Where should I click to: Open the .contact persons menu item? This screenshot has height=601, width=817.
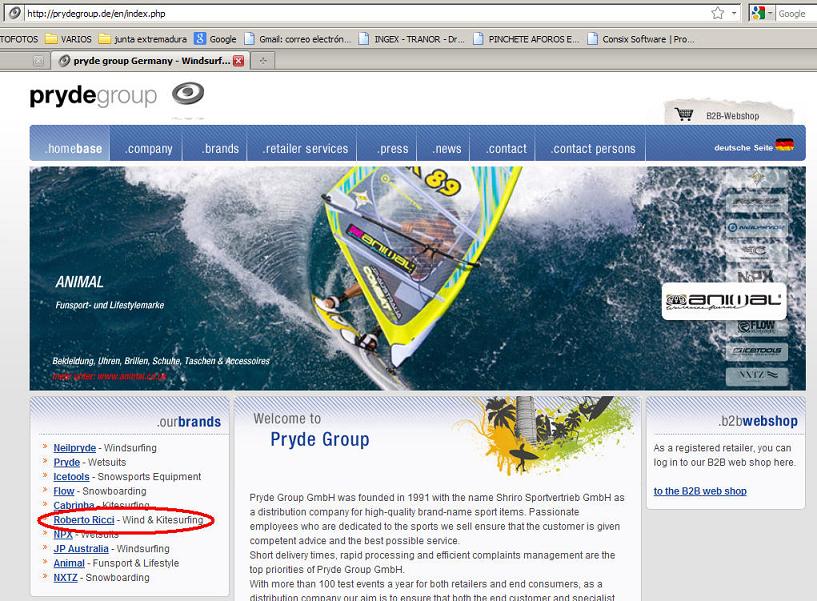(593, 149)
